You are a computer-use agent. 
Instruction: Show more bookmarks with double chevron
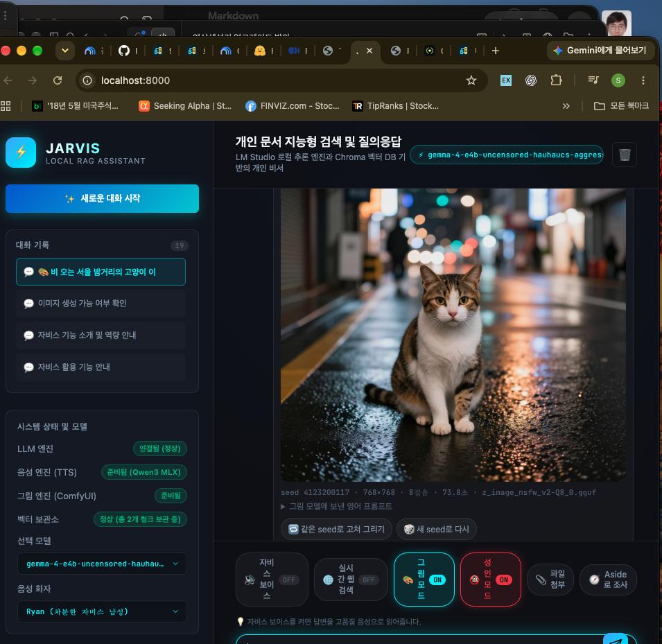[x=566, y=106]
